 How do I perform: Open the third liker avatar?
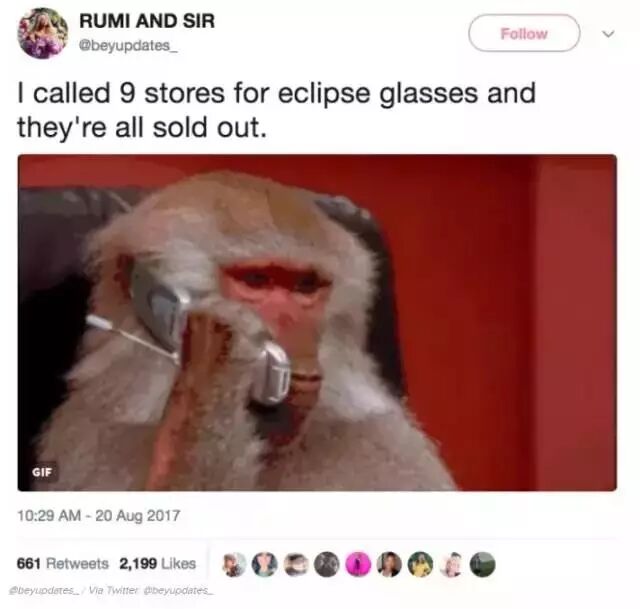296,565
